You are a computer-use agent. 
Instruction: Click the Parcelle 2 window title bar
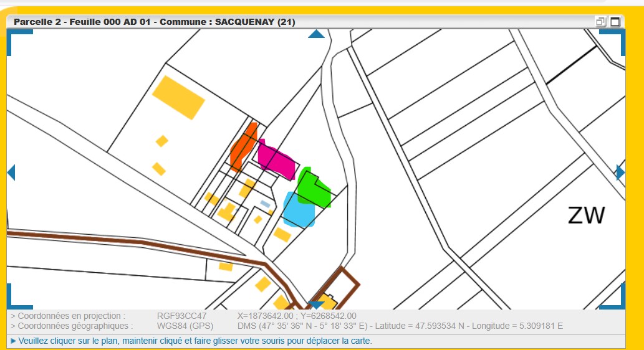155,22
